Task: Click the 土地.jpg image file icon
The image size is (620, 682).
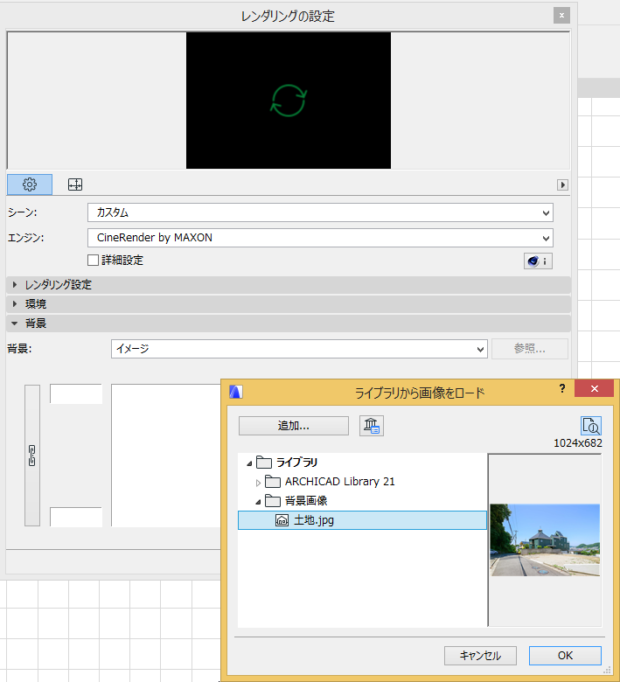Action: (x=282, y=520)
